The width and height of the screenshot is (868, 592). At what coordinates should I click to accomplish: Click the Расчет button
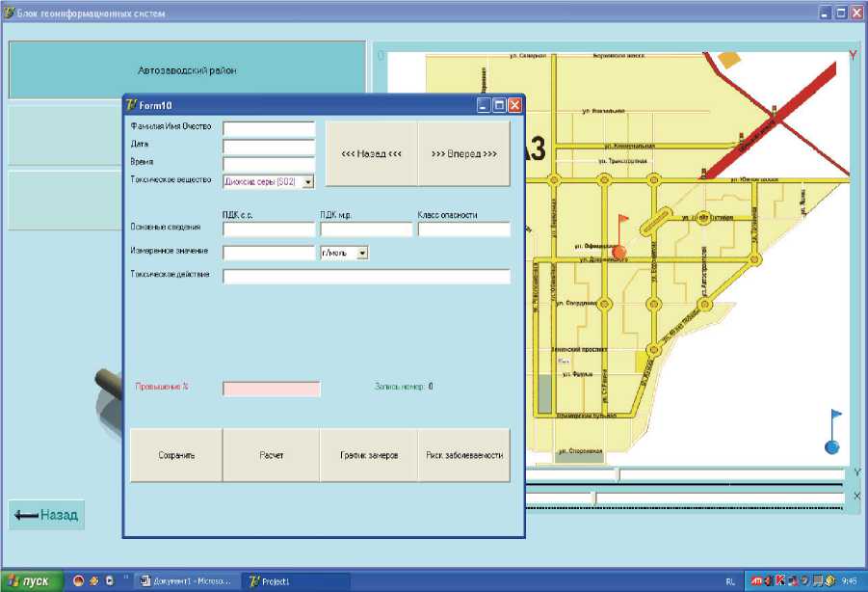click(271, 454)
